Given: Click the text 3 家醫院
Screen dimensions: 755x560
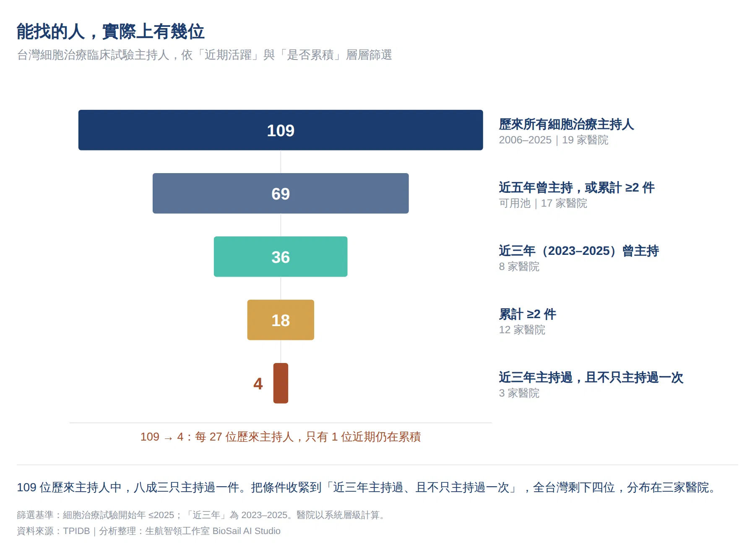Looking at the screenshot, I should (x=519, y=393).
